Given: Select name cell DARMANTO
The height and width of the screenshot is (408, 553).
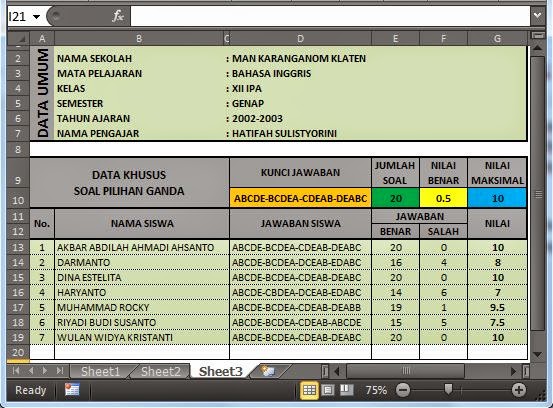Looking at the screenshot, I should tap(142, 262).
